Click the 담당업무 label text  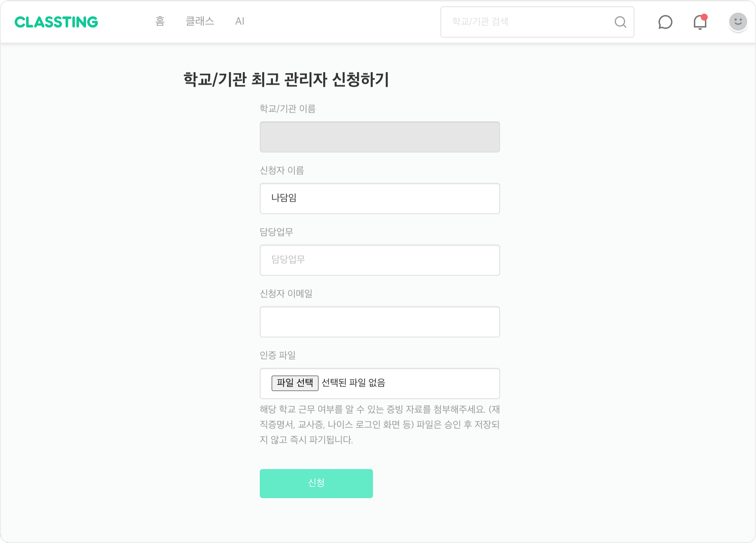[276, 232]
